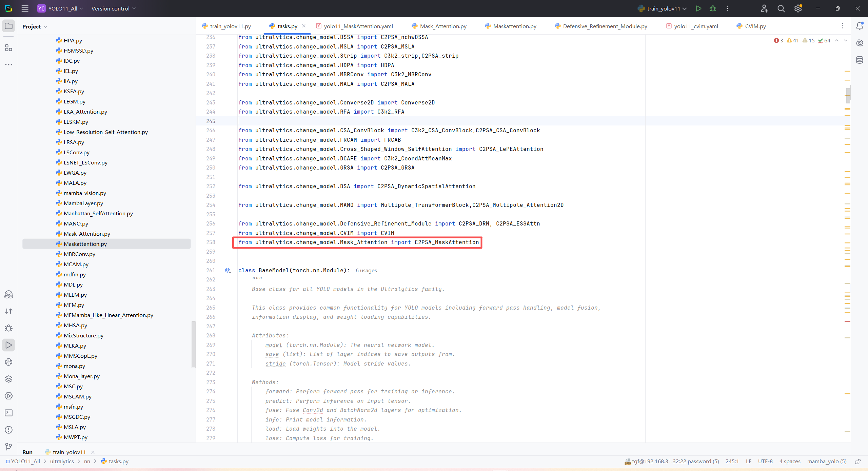
Task: Open Database tool window icon
Action: coord(860,60)
